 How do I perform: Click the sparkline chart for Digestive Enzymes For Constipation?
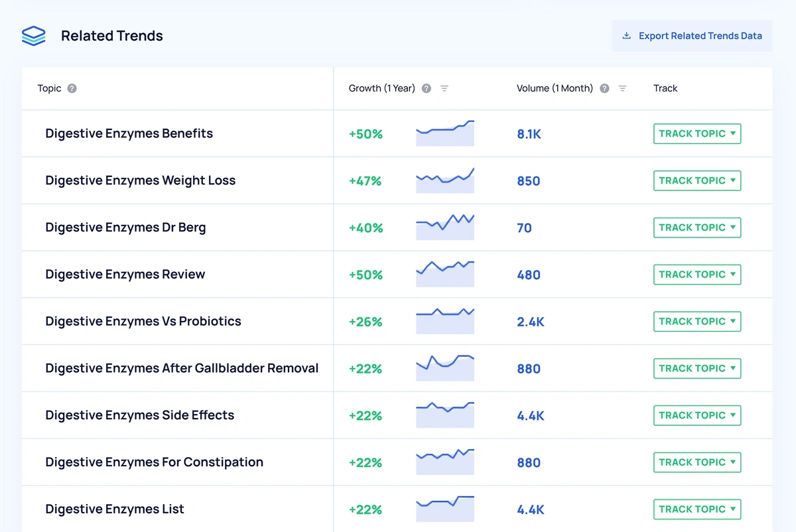(445, 462)
